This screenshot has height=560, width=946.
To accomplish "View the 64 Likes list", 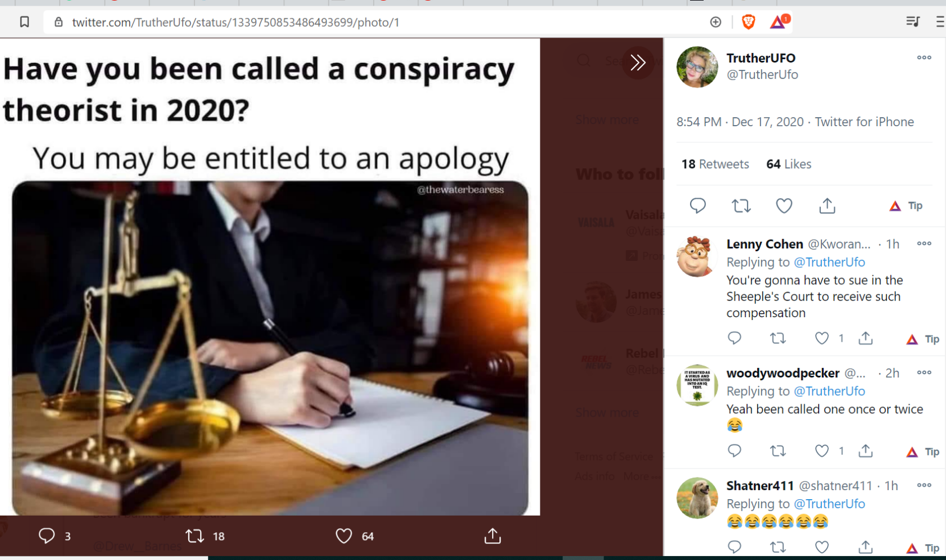I will pyautogui.click(x=788, y=164).
